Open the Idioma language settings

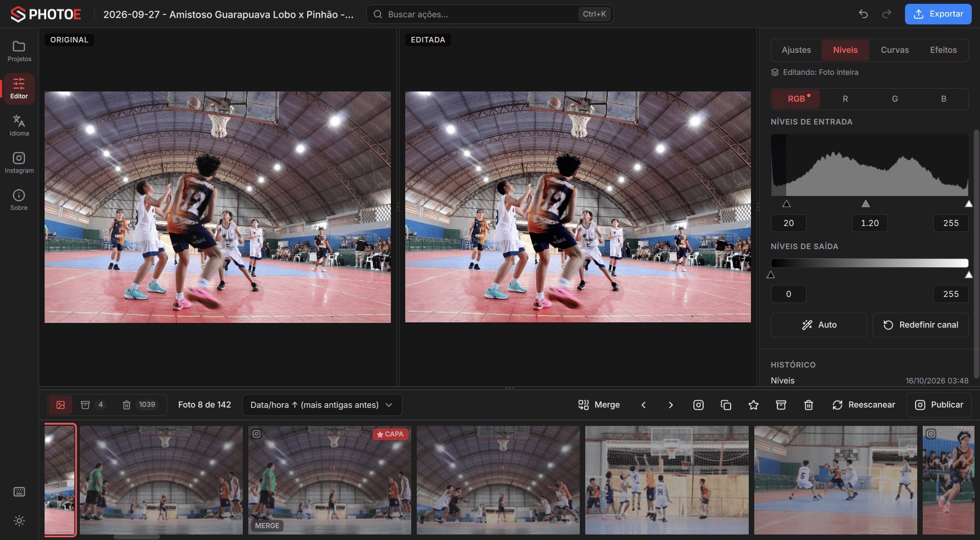tap(19, 126)
